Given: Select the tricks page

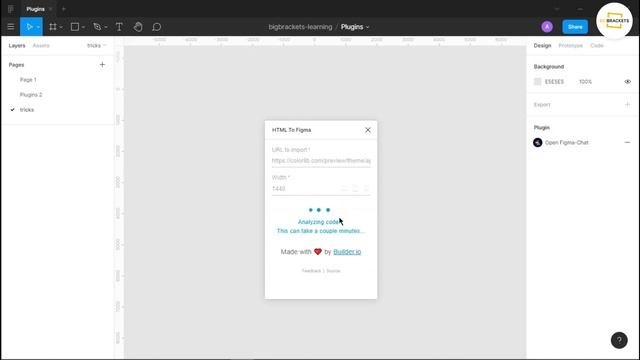Looking at the screenshot, I should [27, 110].
